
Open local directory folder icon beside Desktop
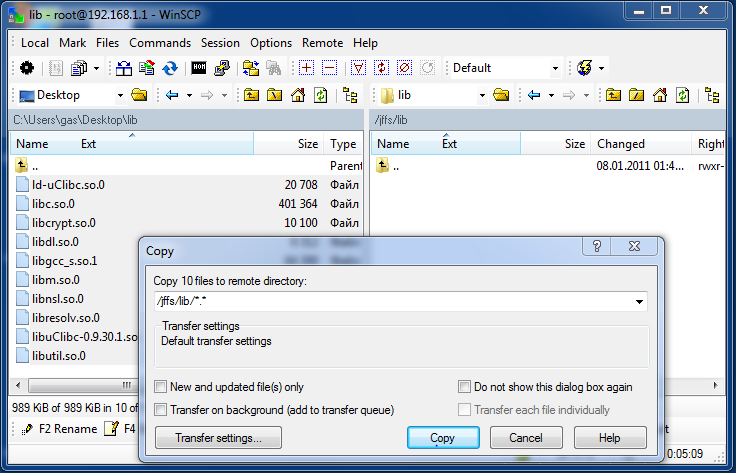(x=139, y=95)
